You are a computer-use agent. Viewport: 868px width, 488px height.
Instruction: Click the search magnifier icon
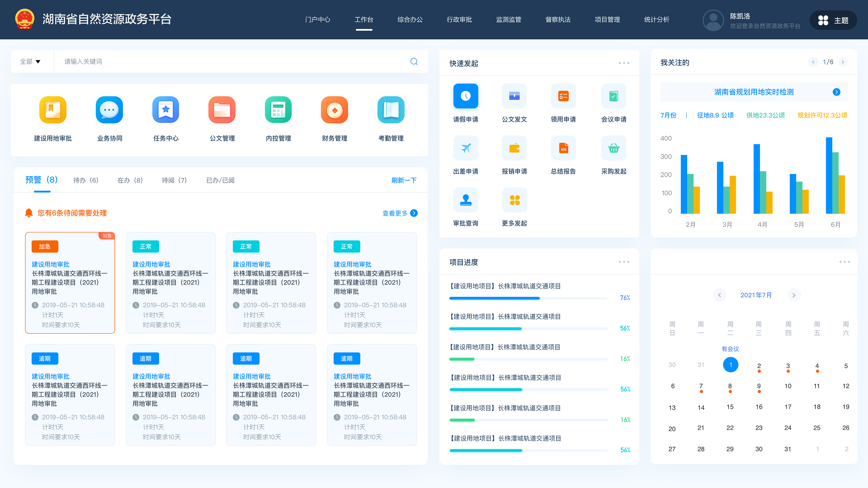click(414, 61)
